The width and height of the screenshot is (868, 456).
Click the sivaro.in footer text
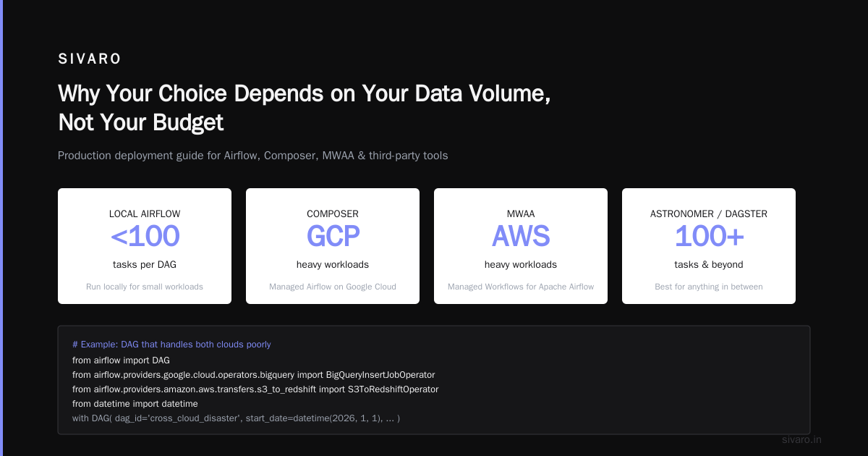(x=802, y=439)
